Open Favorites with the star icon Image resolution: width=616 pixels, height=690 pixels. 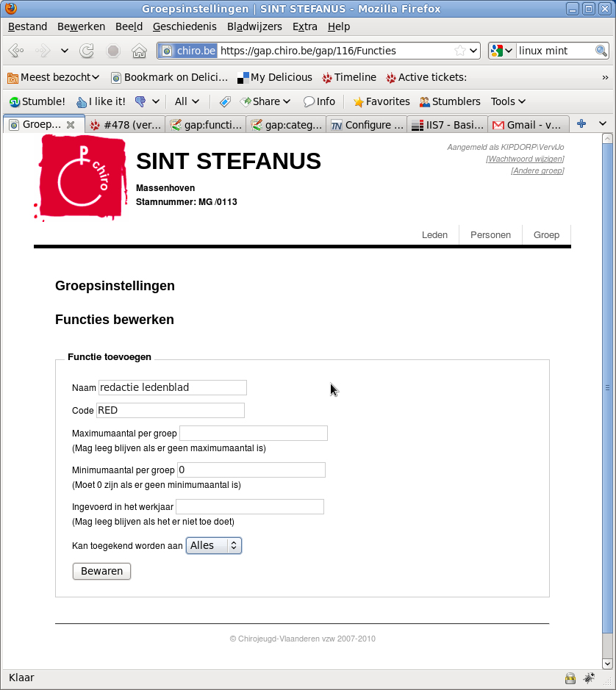[382, 101]
